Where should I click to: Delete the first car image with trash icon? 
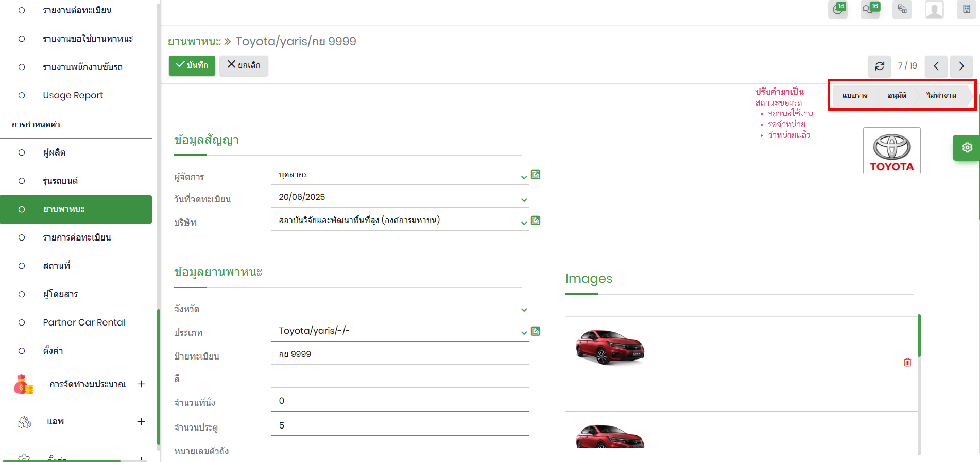coord(907,362)
